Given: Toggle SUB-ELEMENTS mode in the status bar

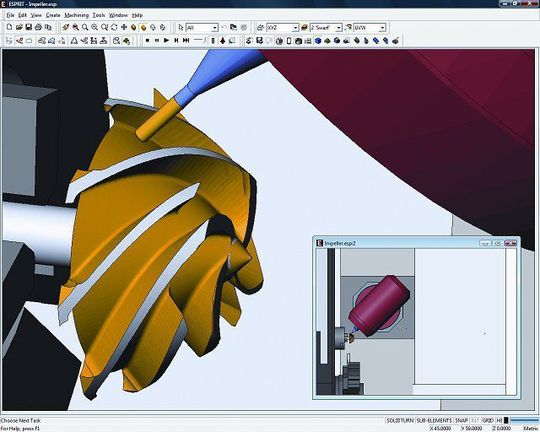Looking at the screenshot, I should click(x=434, y=421).
